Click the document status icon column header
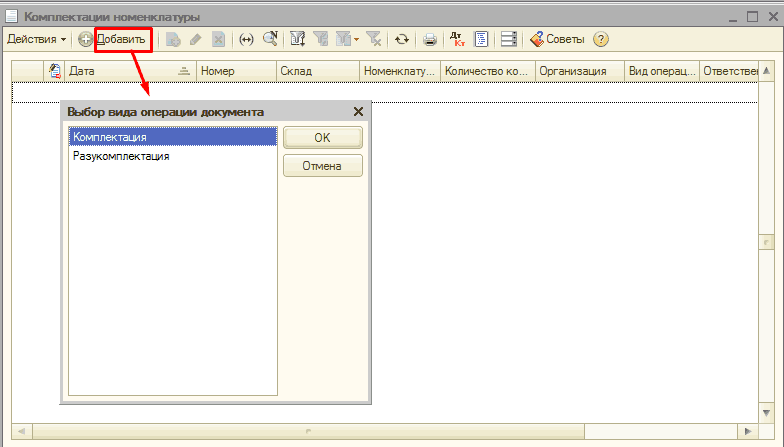This screenshot has width=784, height=447. click(54, 71)
